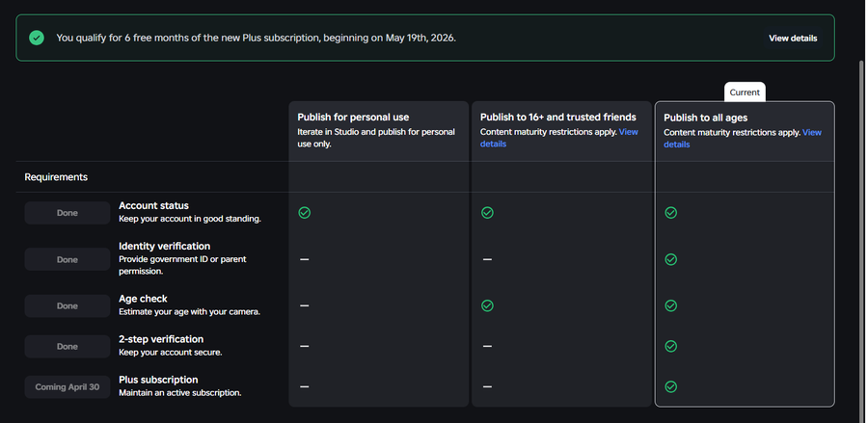Click the green checkmark icon in the qualification banner

[37, 38]
